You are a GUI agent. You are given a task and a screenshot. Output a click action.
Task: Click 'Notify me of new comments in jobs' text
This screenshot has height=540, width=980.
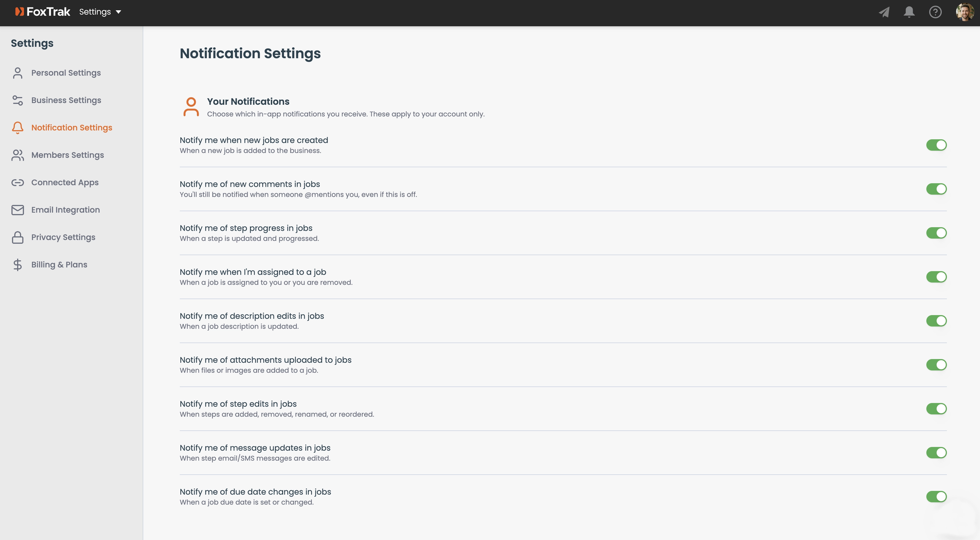click(249, 184)
